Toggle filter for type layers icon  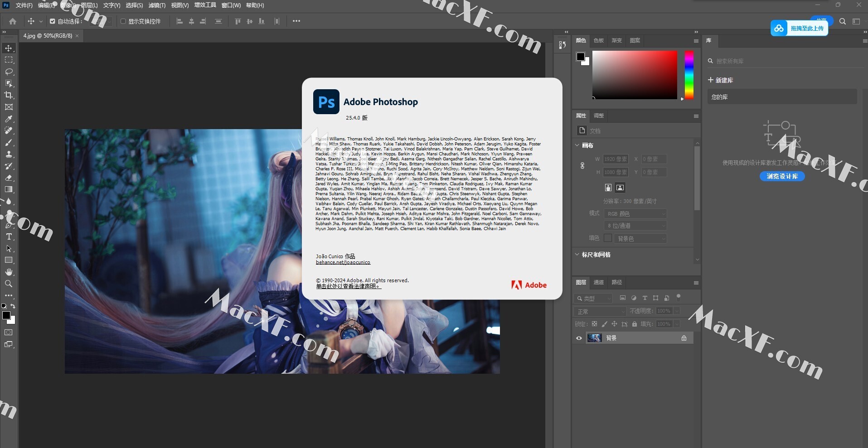click(645, 298)
